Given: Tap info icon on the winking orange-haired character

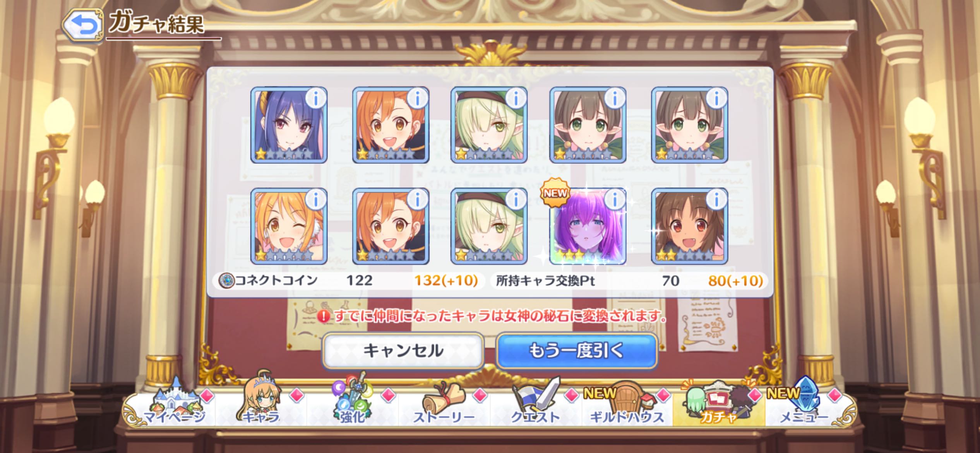Looking at the screenshot, I should (316, 200).
